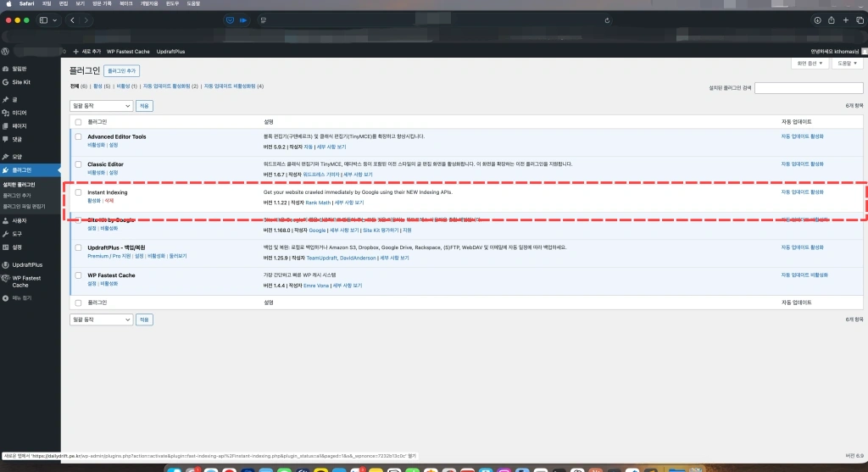Open Safari downloads icon
The width and height of the screenshot is (868, 472).
817,19
